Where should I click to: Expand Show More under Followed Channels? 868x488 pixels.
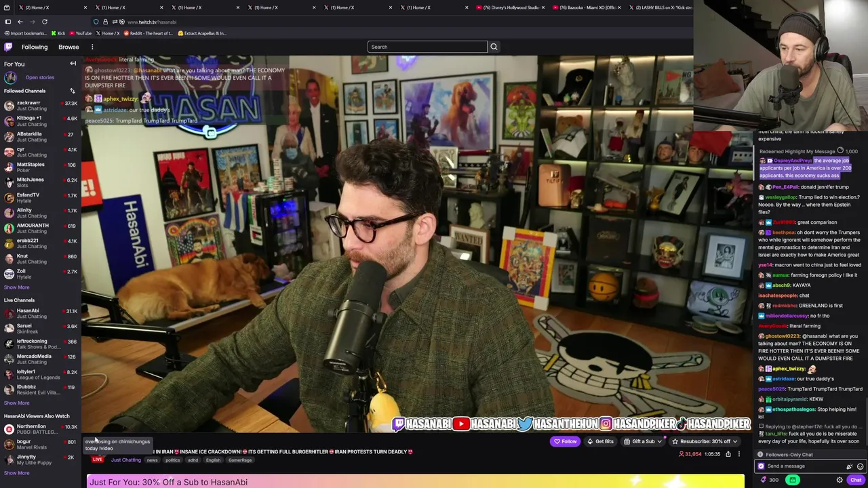click(17, 287)
